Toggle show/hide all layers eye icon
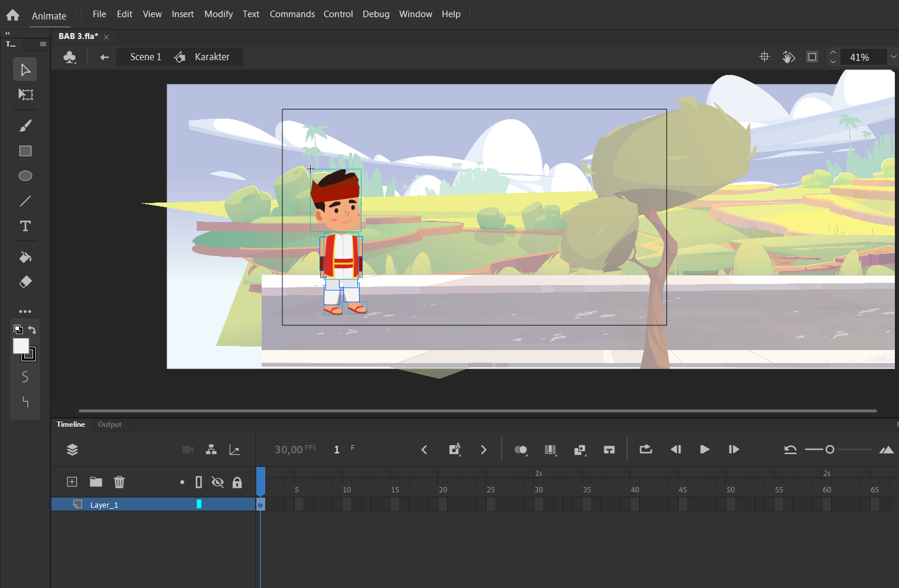This screenshot has width=899, height=588. click(x=217, y=482)
